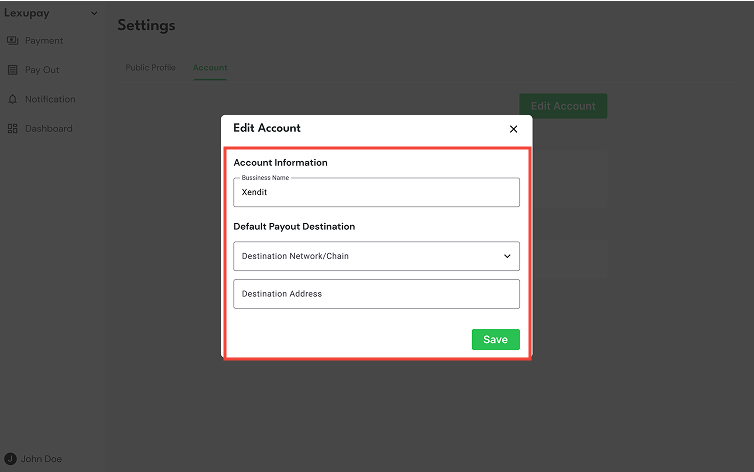Focus the Destination Address field
This screenshot has height=472, width=754.
(x=377, y=294)
